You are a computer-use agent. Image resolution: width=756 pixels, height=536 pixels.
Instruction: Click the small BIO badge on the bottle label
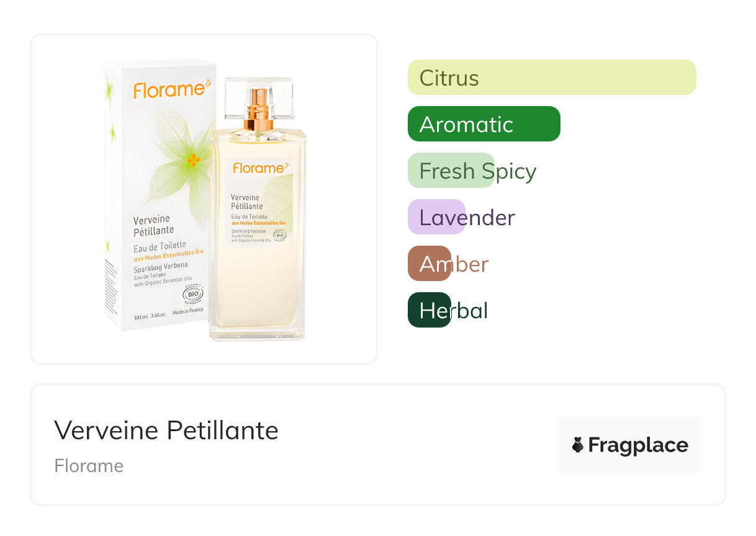[280, 235]
